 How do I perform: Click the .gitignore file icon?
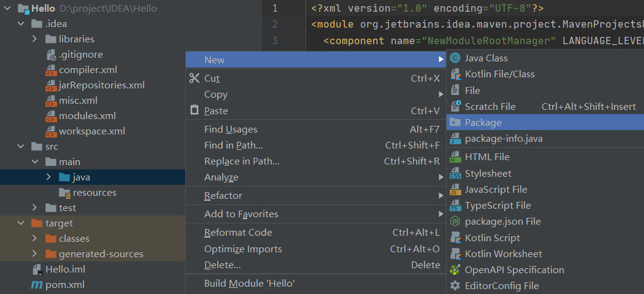(x=50, y=54)
